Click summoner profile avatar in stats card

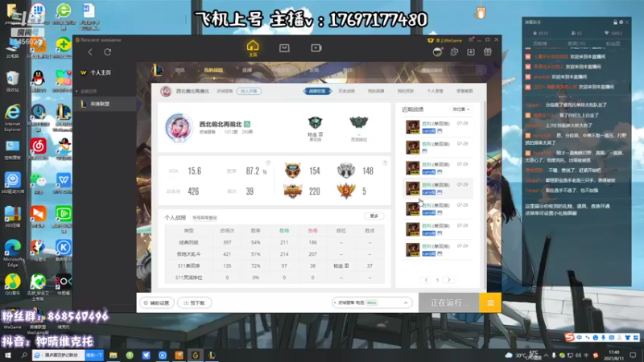179,127
